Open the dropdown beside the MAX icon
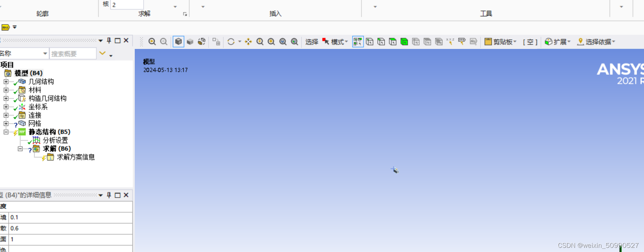The width and height of the screenshot is (644, 252). (x=15, y=27)
